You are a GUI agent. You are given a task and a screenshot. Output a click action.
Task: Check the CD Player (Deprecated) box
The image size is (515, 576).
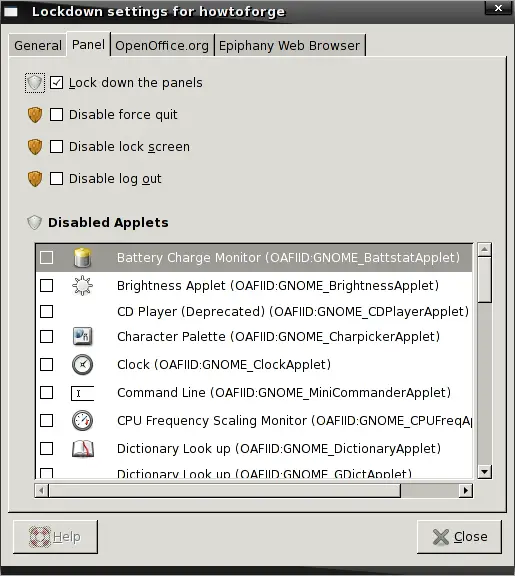[x=47, y=312]
